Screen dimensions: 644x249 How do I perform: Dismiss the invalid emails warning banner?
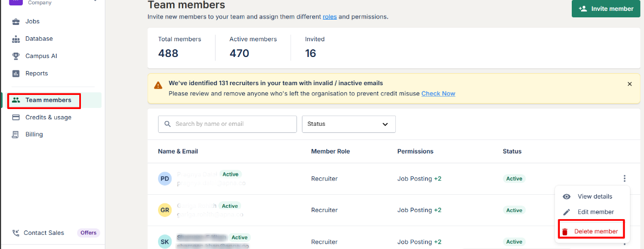(630, 84)
